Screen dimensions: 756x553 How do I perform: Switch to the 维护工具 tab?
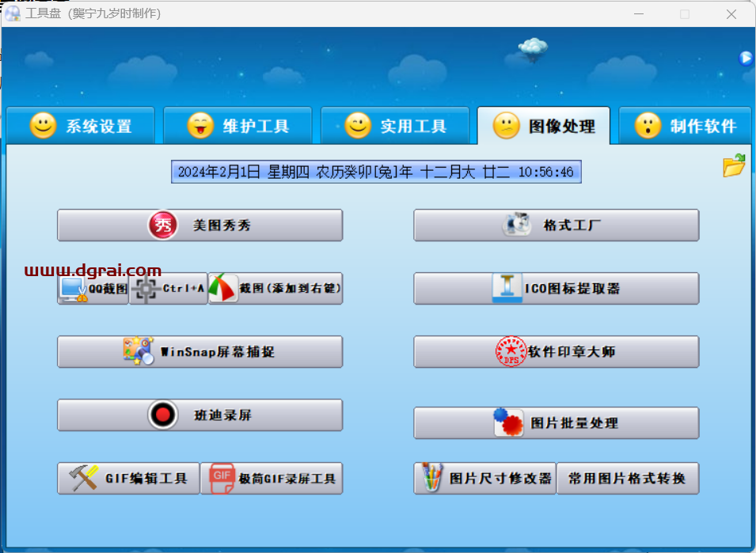pos(237,126)
